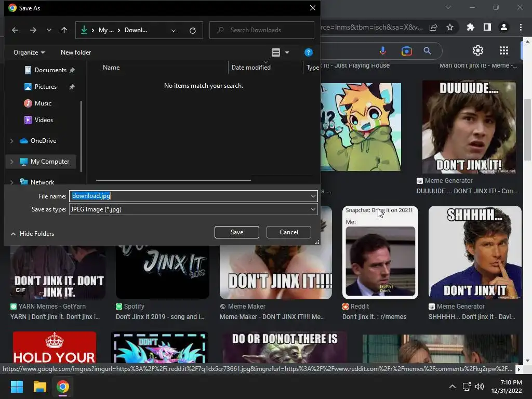Open the Google apps grid
This screenshot has height=399, width=532.
pos(504,50)
